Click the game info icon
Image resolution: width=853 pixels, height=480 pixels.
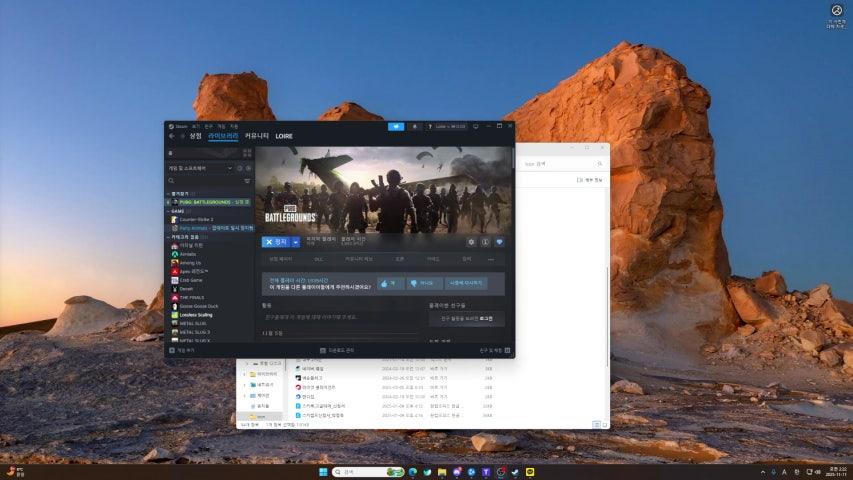point(486,242)
